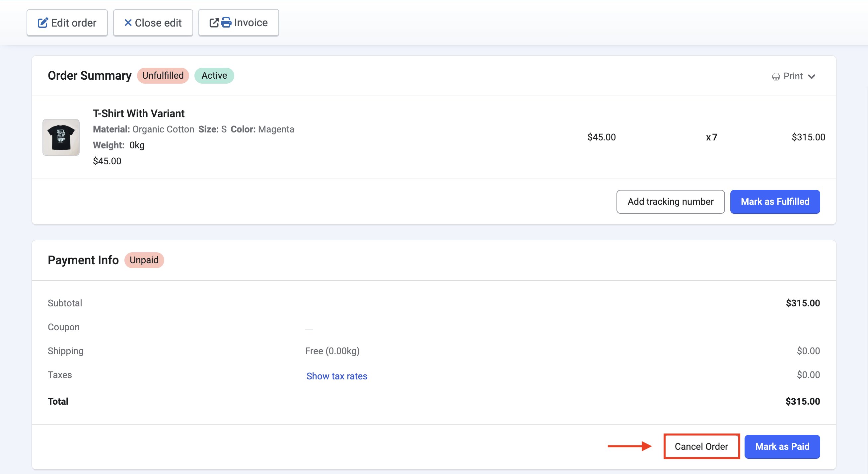Click the Invoice button label
Viewport: 868px width, 474px height.
coord(251,23)
